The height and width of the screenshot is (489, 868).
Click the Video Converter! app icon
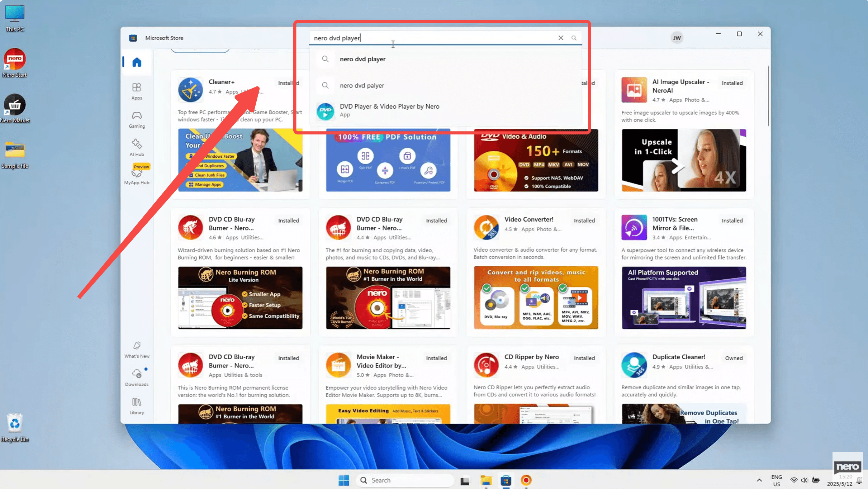[x=486, y=227]
